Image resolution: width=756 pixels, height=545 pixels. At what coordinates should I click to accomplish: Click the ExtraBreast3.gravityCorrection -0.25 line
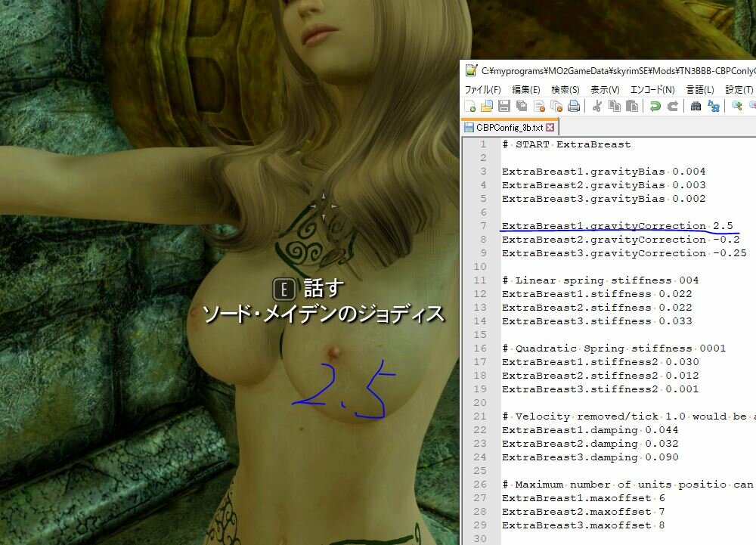[x=624, y=253]
